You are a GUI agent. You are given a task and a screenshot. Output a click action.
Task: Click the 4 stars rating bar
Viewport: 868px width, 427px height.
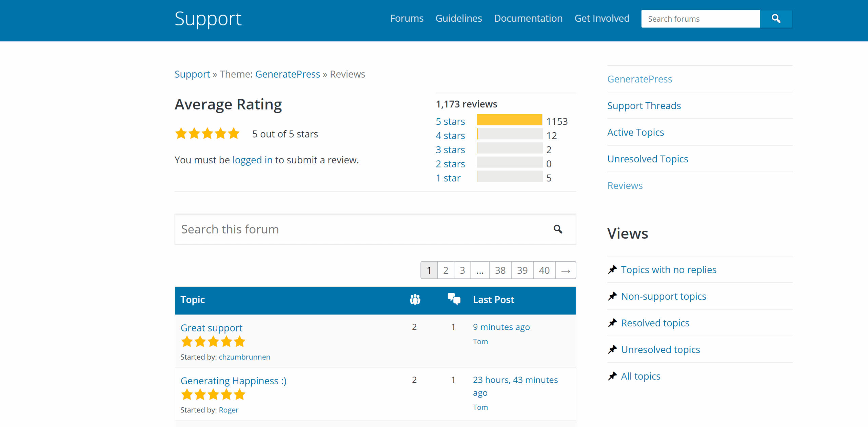[x=510, y=134]
